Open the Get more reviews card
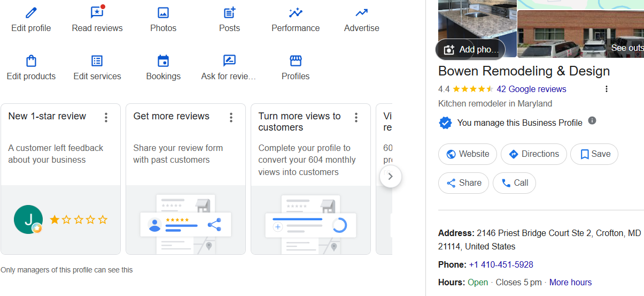This screenshot has height=296, width=644. click(185, 179)
